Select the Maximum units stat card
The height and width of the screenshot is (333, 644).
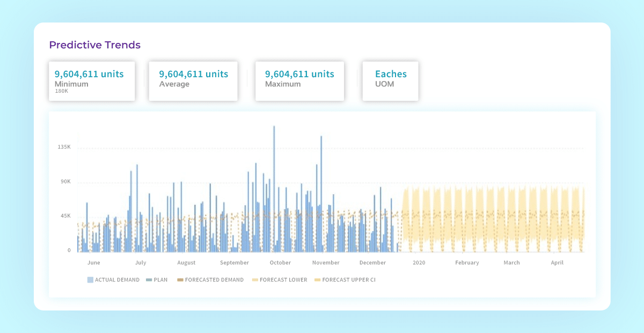[x=299, y=81]
